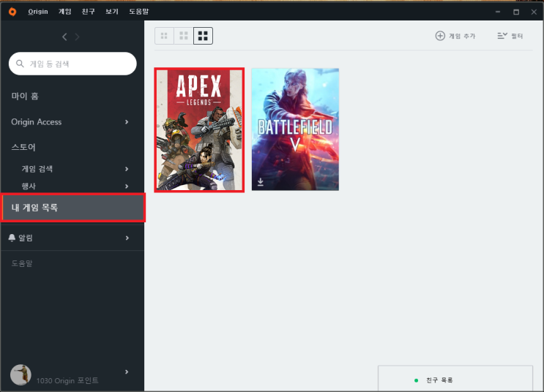The height and width of the screenshot is (392, 544).
Task: Click the 알림 bell icon
Action: click(12, 238)
